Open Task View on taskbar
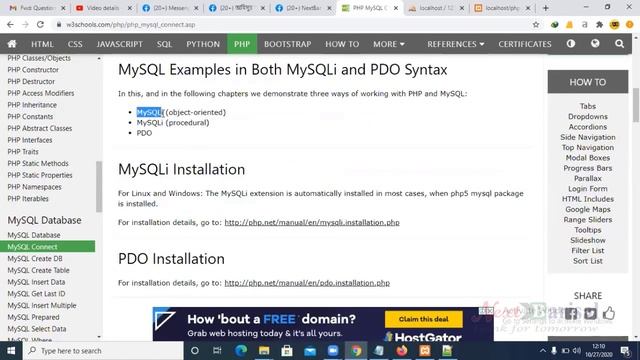The width and height of the screenshot is (640, 360). (x=217, y=351)
